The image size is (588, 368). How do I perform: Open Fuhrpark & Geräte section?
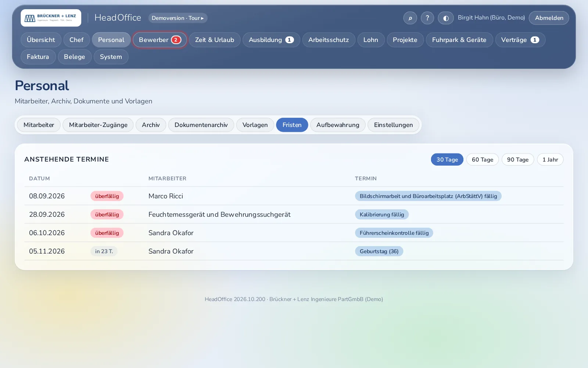tap(459, 40)
